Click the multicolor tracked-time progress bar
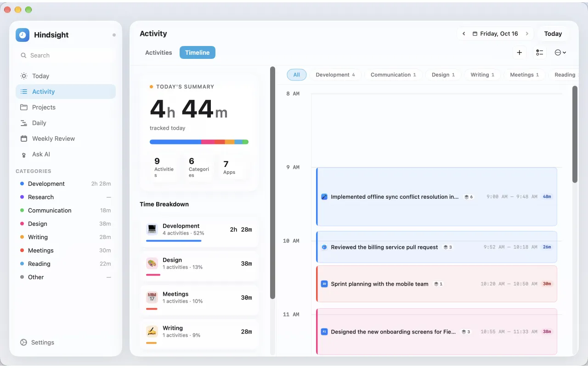The height and width of the screenshot is (368, 588). tap(199, 142)
